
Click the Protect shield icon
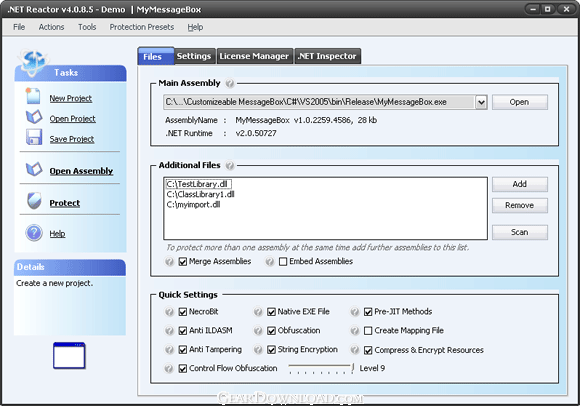tap(34, 201)
